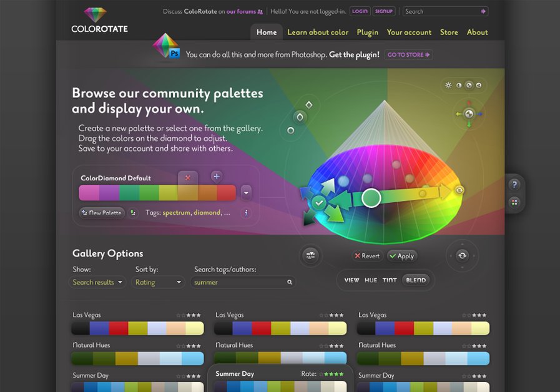This screenshot has height=392, width=560.
Task: Click the ColoRotate diamond logo
Action: pyautogui.click(x=95, y=15)
